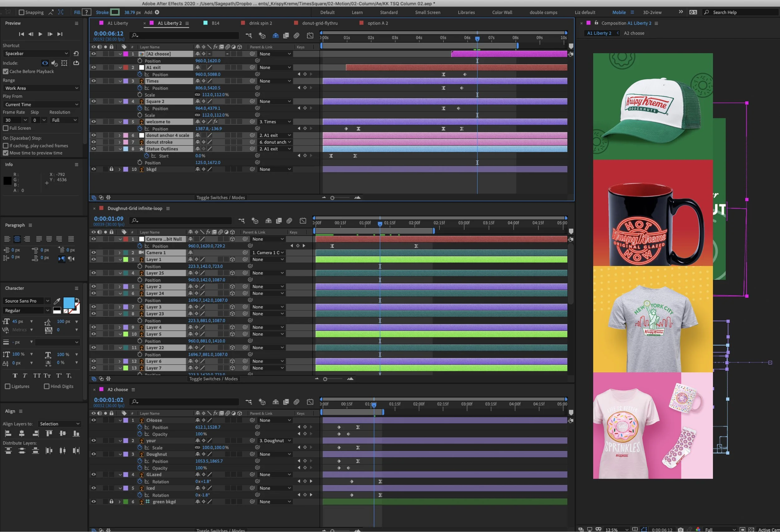Hide the Statue Outlines layer

(94, 149)
